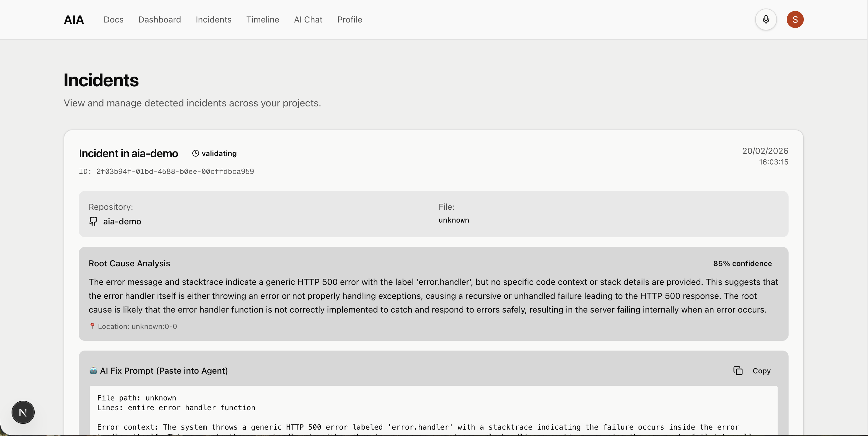Click the clock icon beside validating

tap(195, 154)
